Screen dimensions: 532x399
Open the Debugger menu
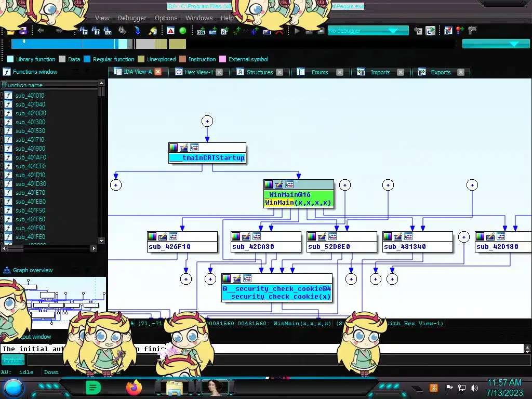(132, 18)
